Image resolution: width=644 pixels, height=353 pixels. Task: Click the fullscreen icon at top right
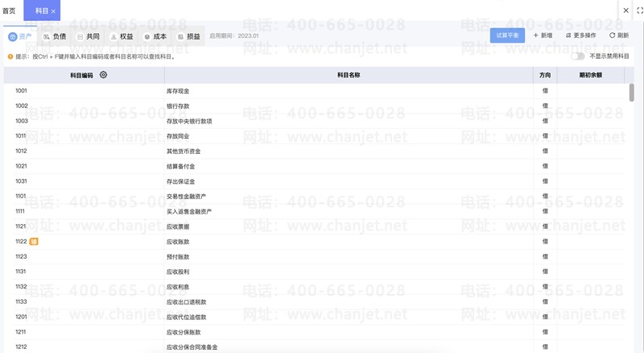click(x=640, y=10)
